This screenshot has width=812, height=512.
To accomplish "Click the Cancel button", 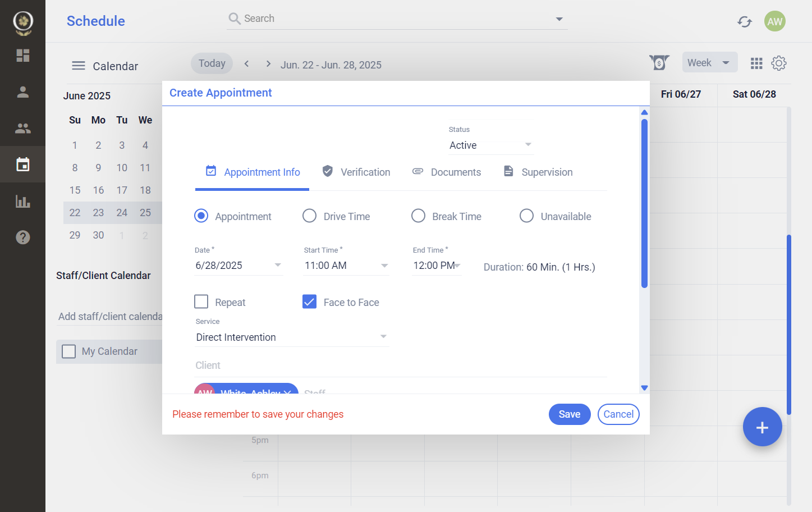I will (618, 414).
